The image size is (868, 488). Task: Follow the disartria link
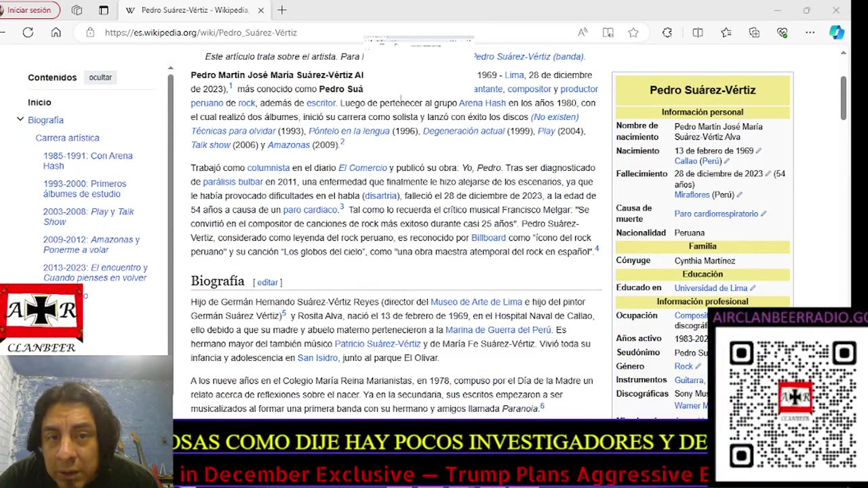(x=381, y=196)
